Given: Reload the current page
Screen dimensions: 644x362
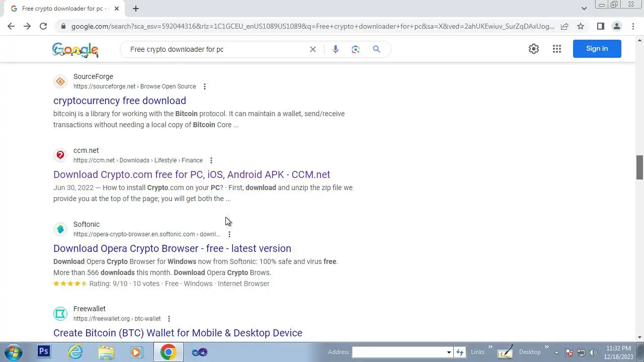Looking at the screenshot, I should click(43, 26).
